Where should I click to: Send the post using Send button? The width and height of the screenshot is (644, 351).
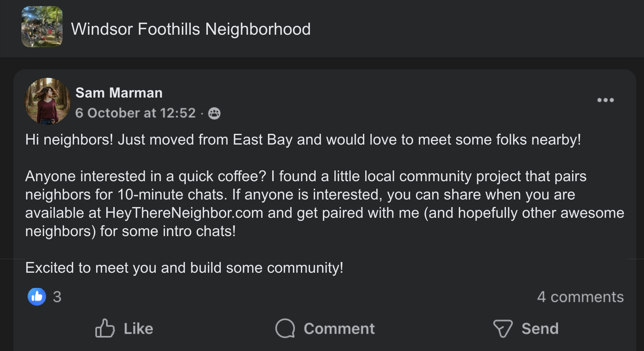coord(525,328)
